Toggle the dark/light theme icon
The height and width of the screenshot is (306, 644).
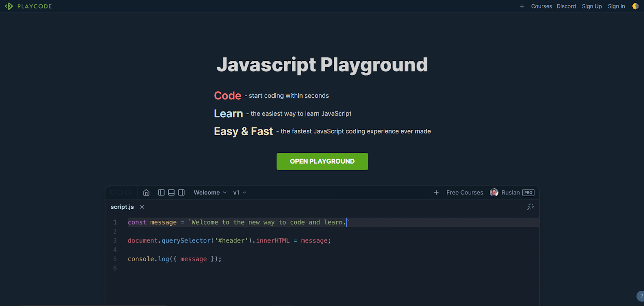pos(636,6)
